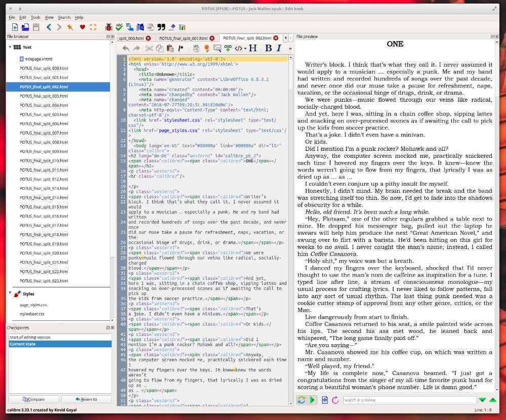The width and height of the screenshot is (506, 420).
Task: Open the View menu
Action: (49, 17)
